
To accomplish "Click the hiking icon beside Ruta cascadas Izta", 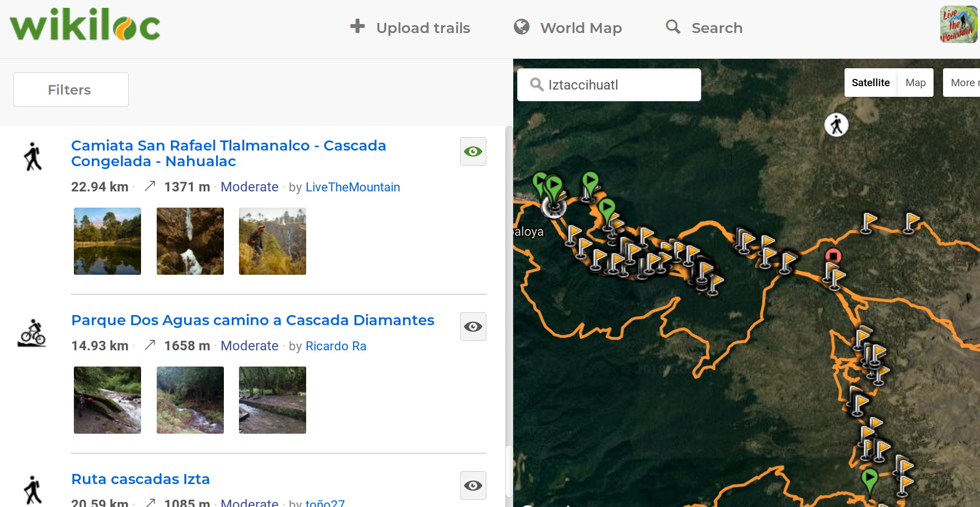I will (x=33, y=490).
